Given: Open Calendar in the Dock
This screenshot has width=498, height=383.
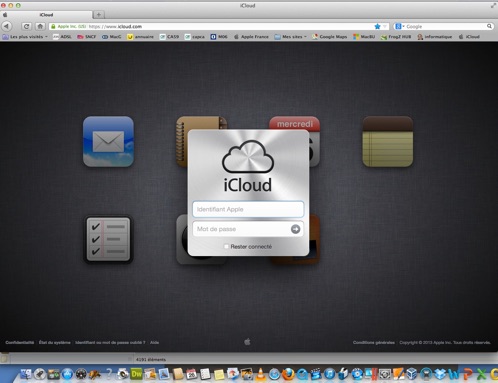Looking at the screenshot, I should (192, 374).
